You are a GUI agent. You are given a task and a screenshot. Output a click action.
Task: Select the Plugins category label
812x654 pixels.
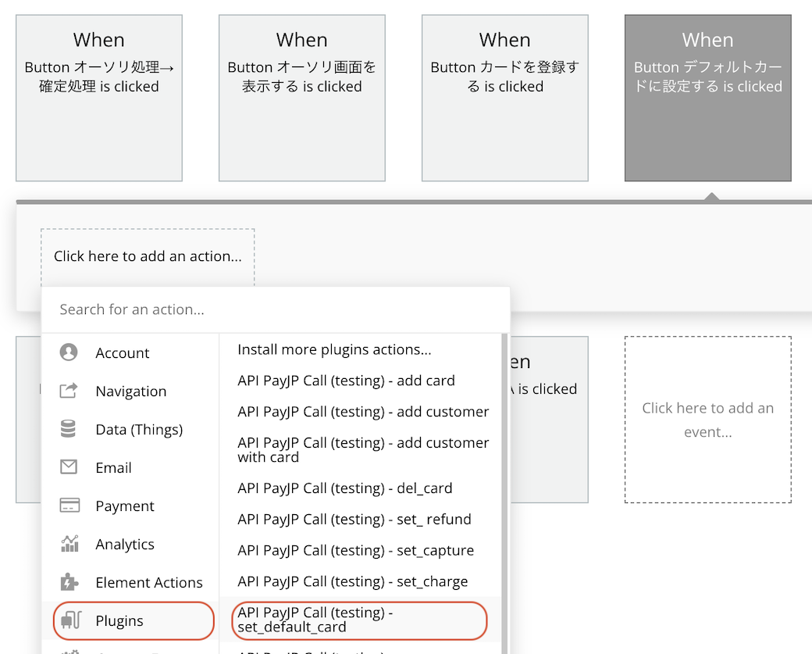(x=119, y=621)
